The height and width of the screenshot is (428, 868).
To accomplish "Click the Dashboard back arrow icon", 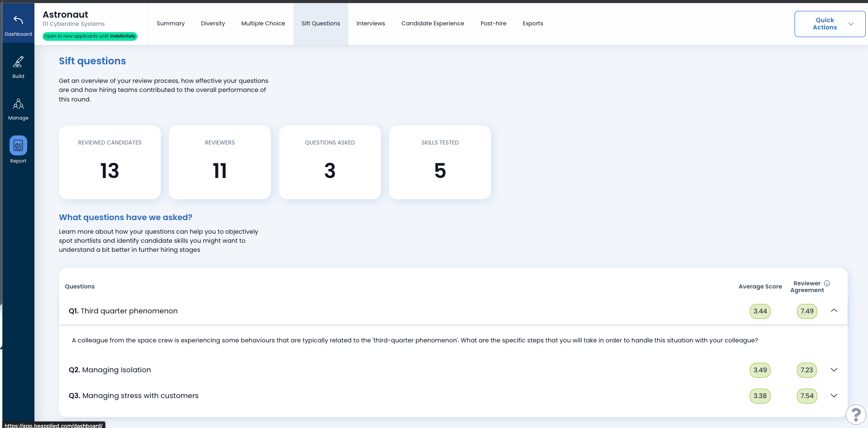I will click(x=18, y=20).
